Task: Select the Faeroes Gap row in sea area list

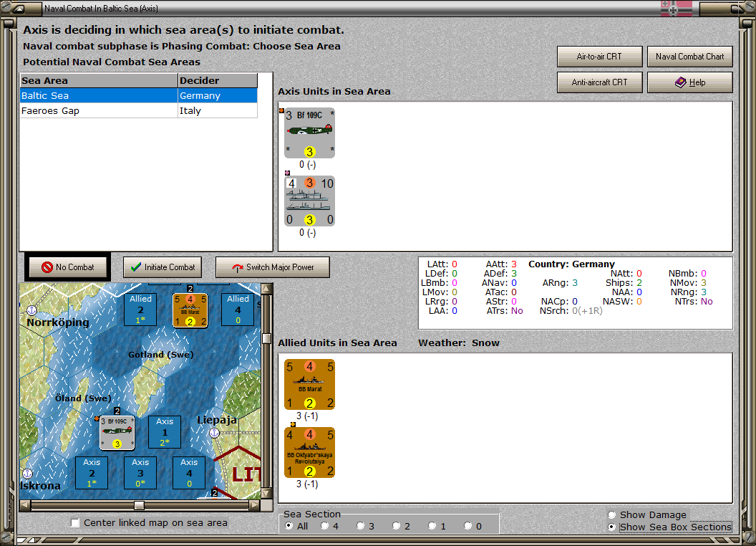Action: click(139, 110)
